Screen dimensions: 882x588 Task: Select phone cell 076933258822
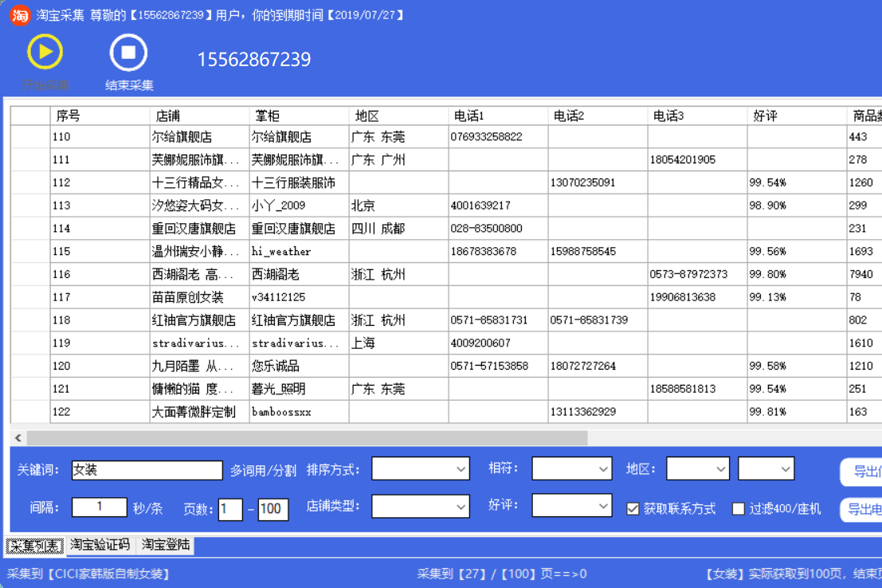click(x=498, y=137)
